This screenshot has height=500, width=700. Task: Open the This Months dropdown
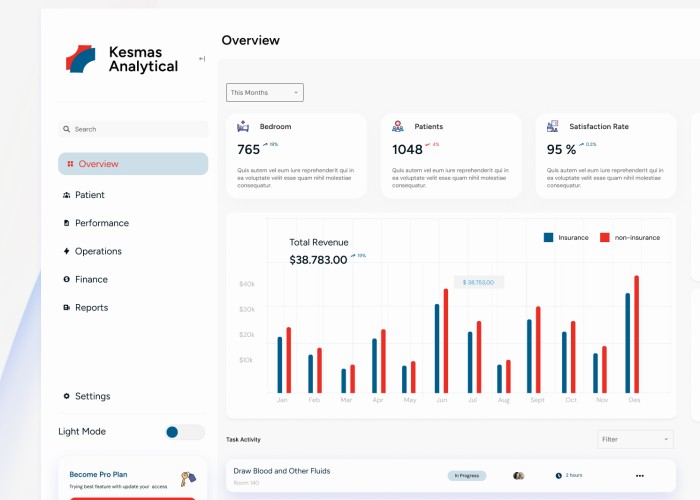[x=265, y=92]
